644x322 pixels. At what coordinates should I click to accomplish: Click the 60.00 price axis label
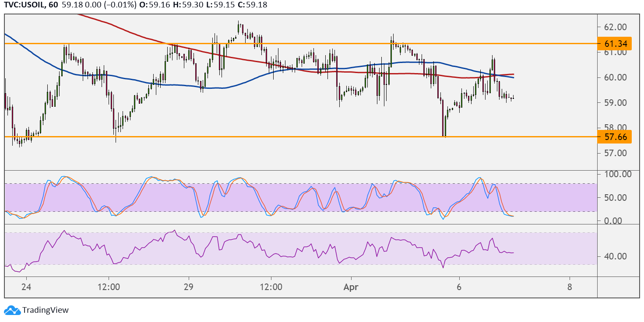pos(615,77)
